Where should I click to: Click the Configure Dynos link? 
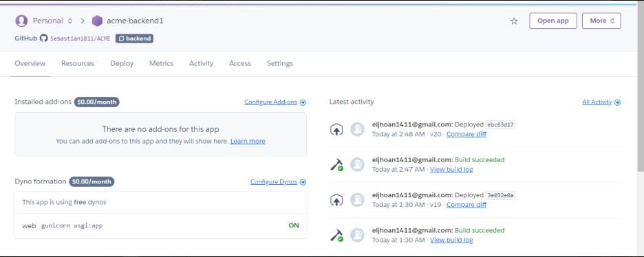click(274, 181)
